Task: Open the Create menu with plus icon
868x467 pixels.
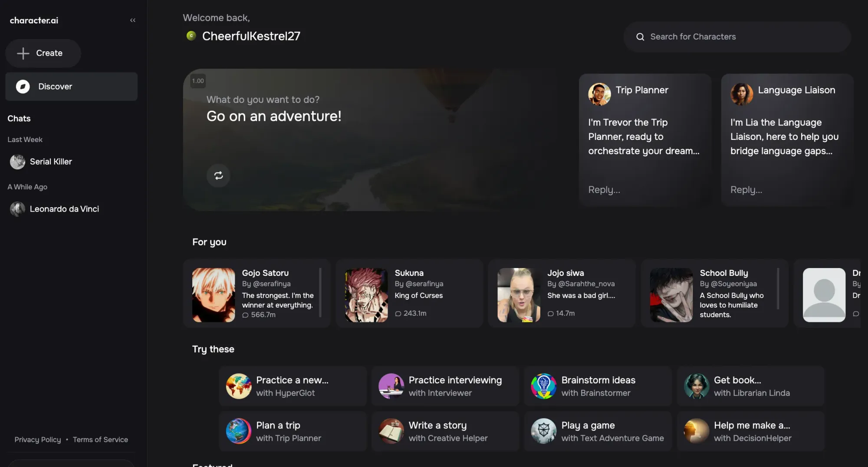Action: (43, 53)
